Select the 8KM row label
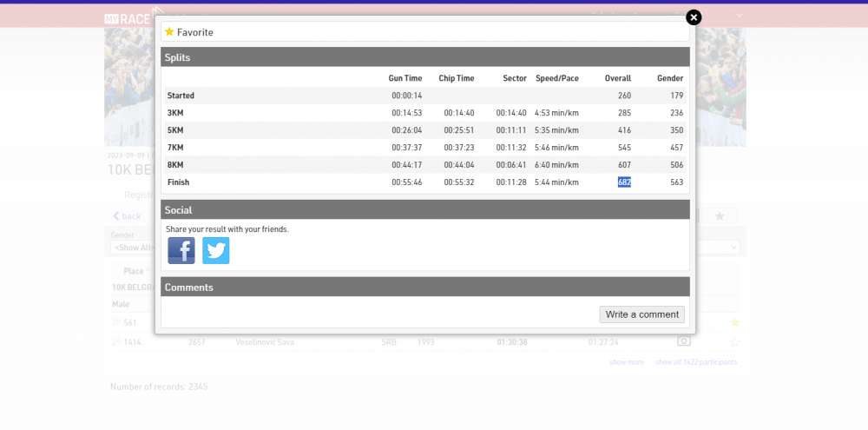 click(x=175, y=164)
